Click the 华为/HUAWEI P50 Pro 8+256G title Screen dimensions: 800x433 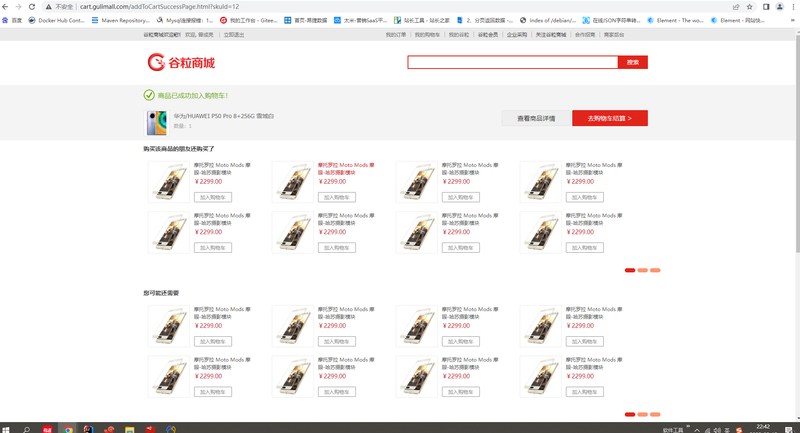[x=223, y=116]
